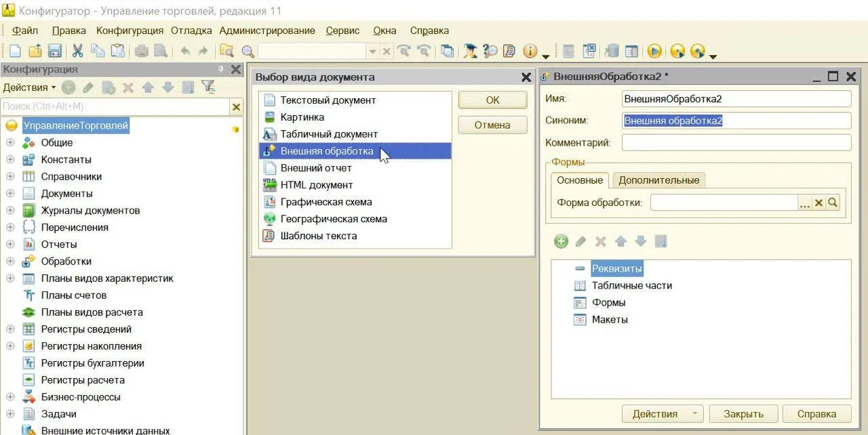Select Географическая схема in the list
The height and width of the screenshot is (435, 868).
pos(355,219)
